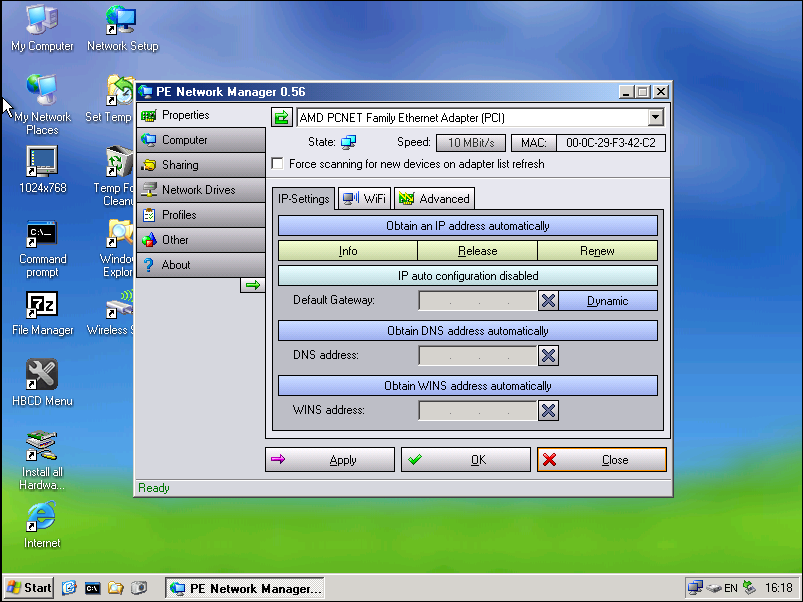
Task: Click the green arrow sidebar collapse button
Action: (252, 285)
